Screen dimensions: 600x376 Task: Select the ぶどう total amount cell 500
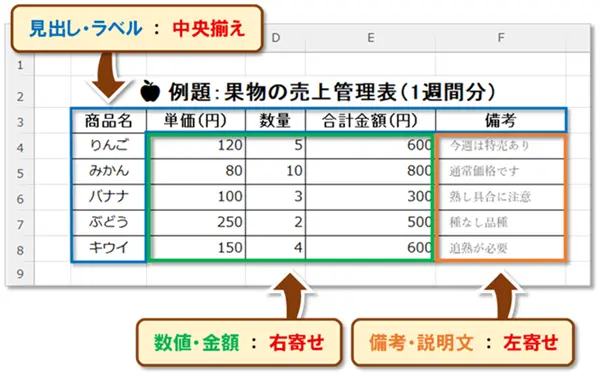point(370,223)
